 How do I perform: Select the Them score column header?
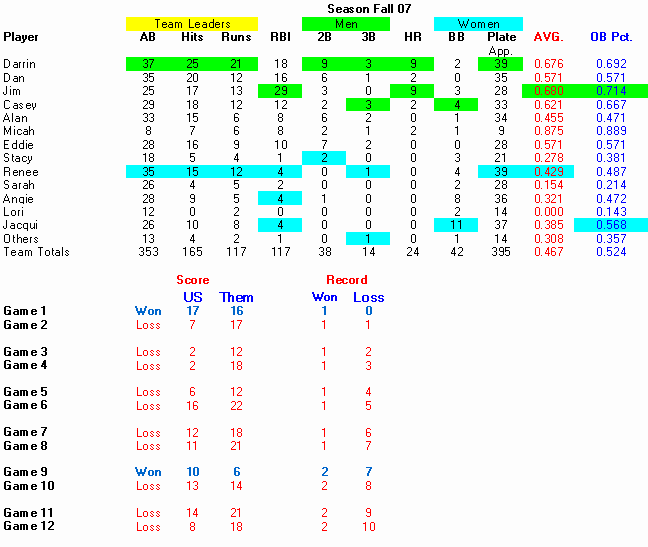pos(236,297)
